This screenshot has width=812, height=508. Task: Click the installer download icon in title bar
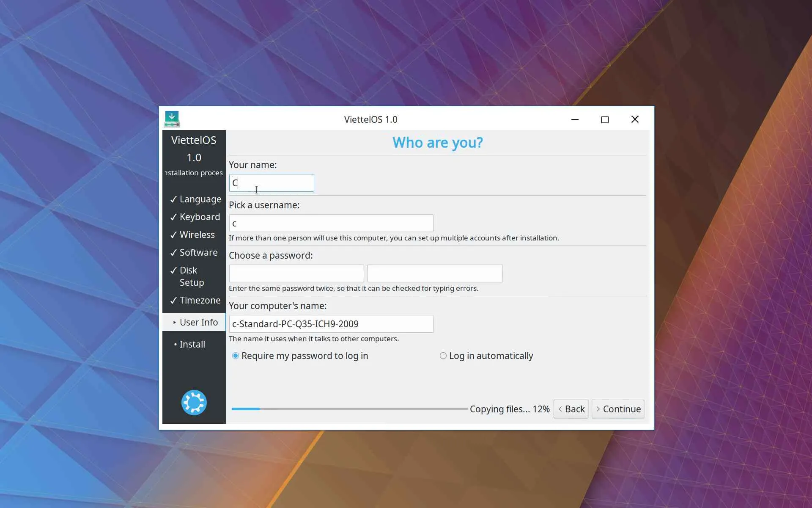pos(172,119)
